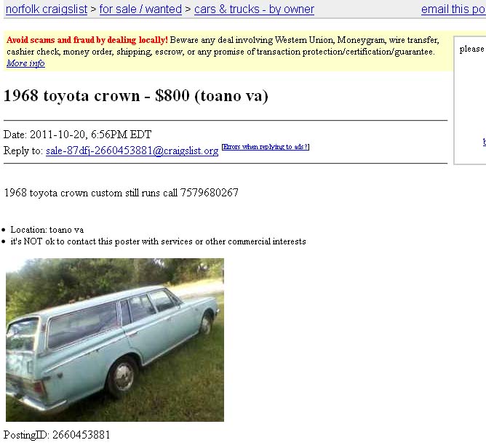Open the norfolk craigslist breadcrumb link
486x448 pixels.
(47, 9)
